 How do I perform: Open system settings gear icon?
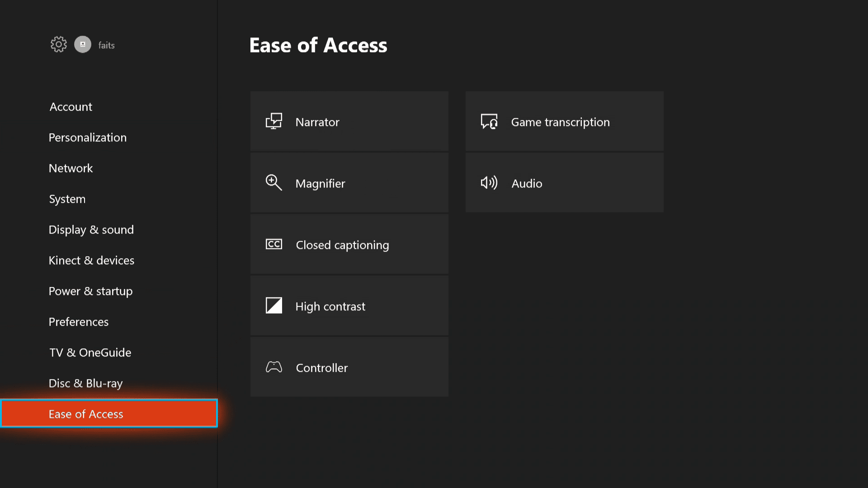click(x=58, y=45)
